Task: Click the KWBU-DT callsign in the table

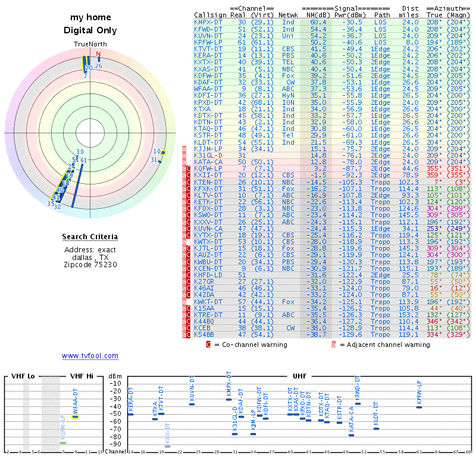Action: click(x=208, y=262)
